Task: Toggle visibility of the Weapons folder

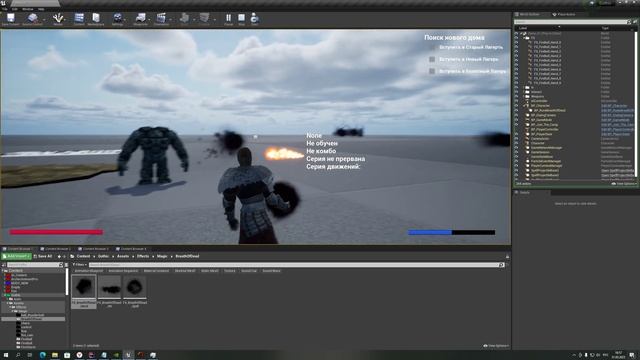Action: click(x=516, y=96)
